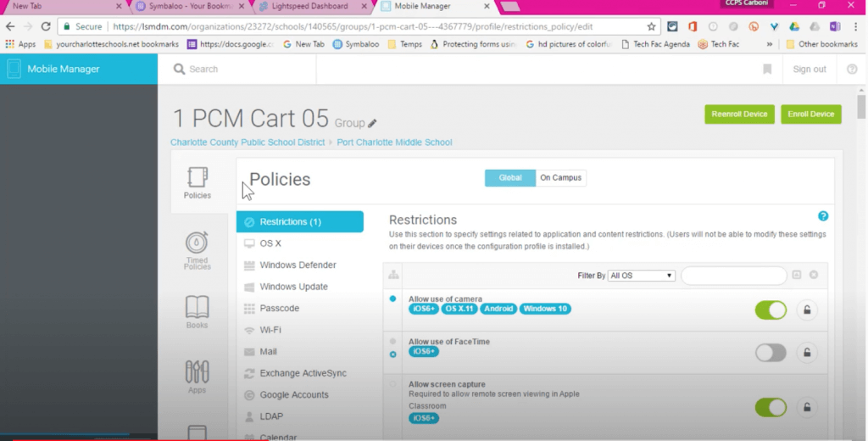Click the collapse icon beside filter box
The image size is (868, 441).
(797, 275)
